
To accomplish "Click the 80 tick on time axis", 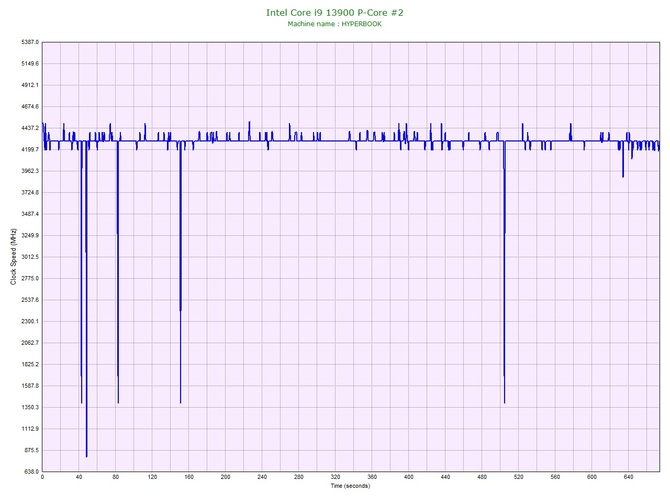I will click(115, 477).
